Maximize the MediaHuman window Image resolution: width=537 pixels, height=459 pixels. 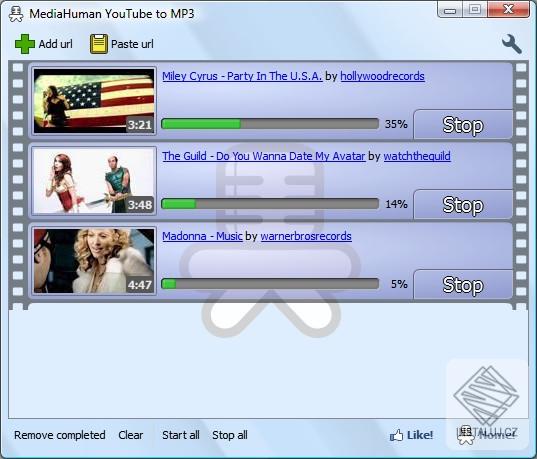click(x=474, y=10)
